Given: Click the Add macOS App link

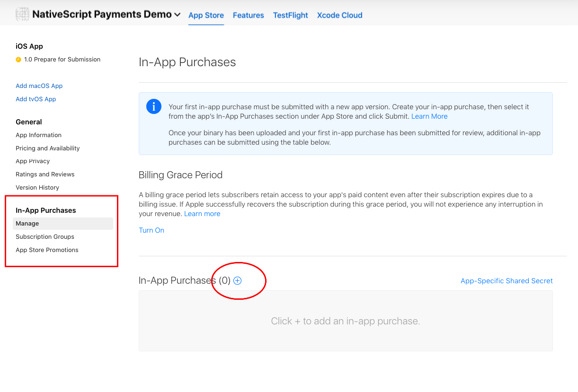Looking at the screenshot, I should coord(39,86).
